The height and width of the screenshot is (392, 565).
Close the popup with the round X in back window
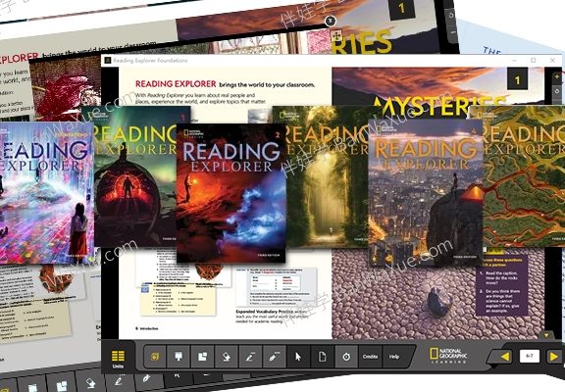click(x=330, y=21)
